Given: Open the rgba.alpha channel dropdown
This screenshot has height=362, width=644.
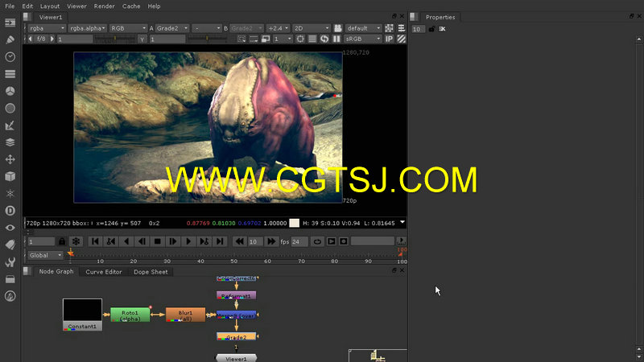Looking at the screenshot, I should (88, 28).
